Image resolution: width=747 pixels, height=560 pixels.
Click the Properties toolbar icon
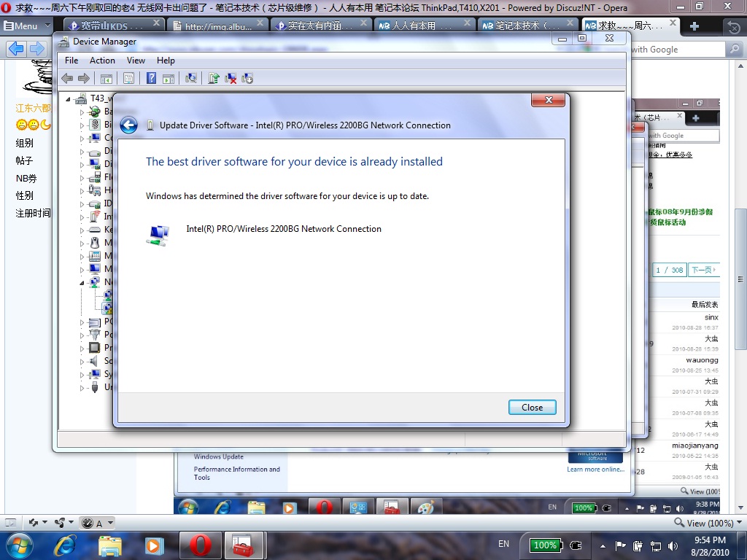pyautogui.click(x=128, y=79)
